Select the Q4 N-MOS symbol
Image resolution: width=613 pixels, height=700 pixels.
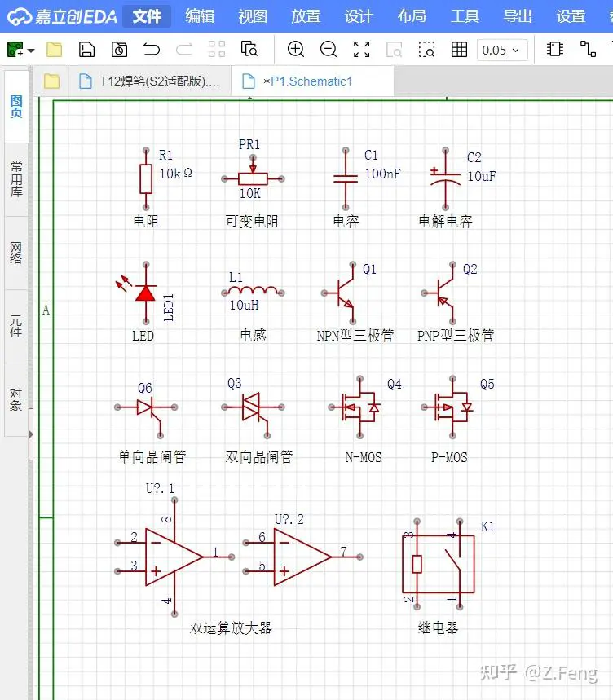tap(357, 407)
